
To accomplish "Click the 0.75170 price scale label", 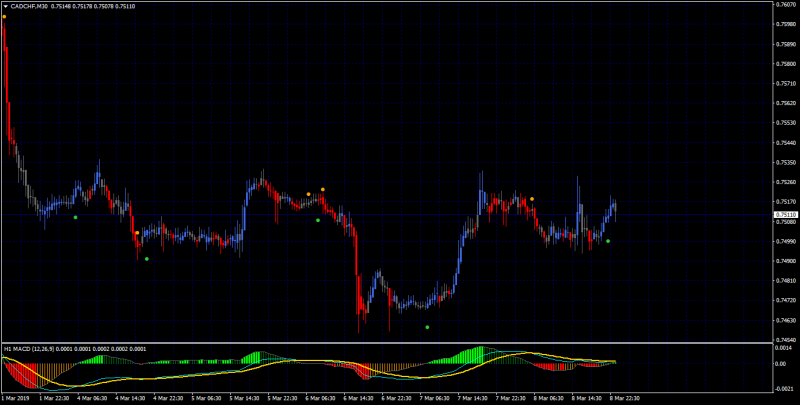I will click(x=786, y=202).
